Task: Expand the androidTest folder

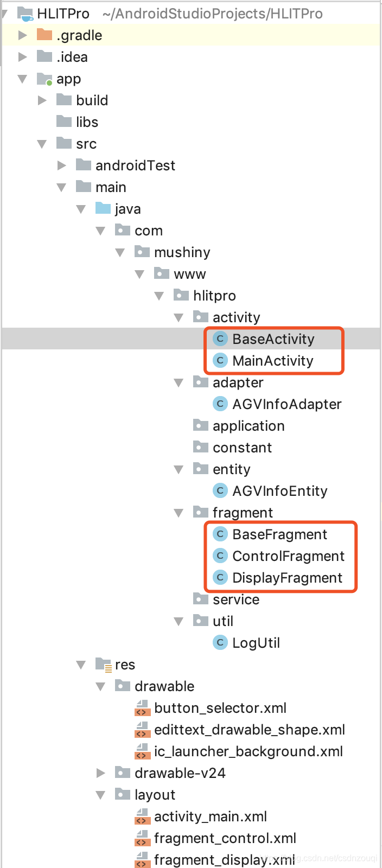Action: (61, 165)
